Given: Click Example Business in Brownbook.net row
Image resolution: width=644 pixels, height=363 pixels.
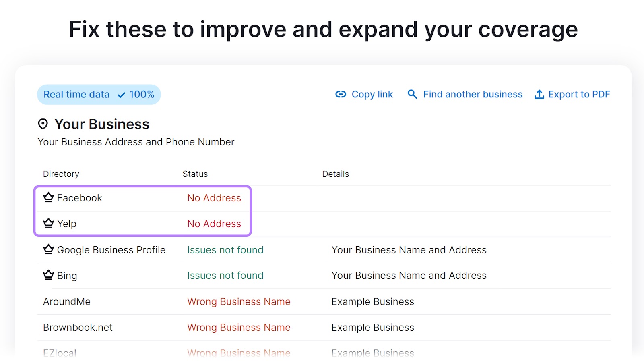Looking at the screenshot, I should [373, 327].
